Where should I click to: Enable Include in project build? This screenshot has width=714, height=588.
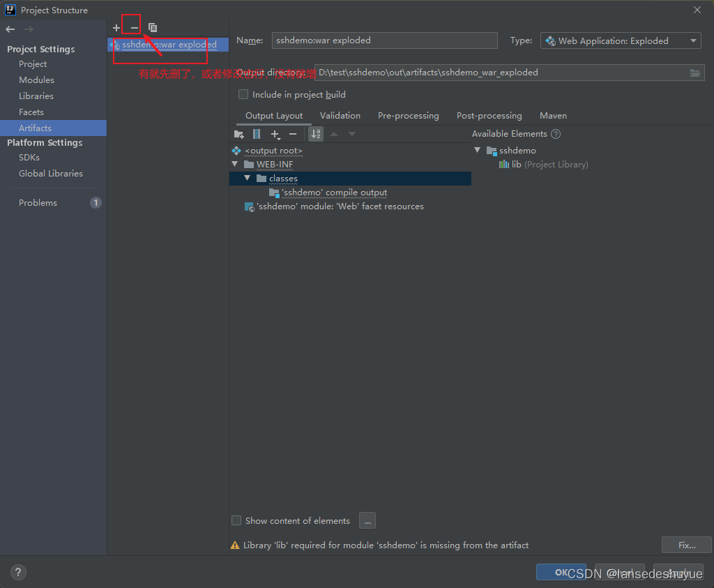click(x=243, y=94)
